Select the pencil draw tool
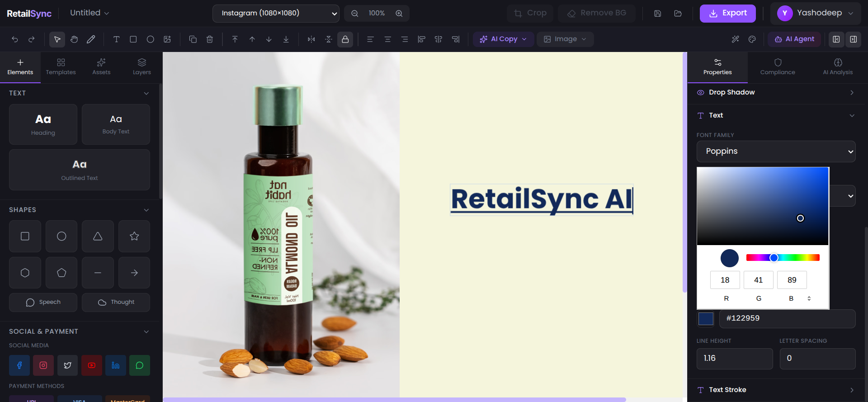Image resolution: width=868 pixels, height=402 pixels. point(91,39)
